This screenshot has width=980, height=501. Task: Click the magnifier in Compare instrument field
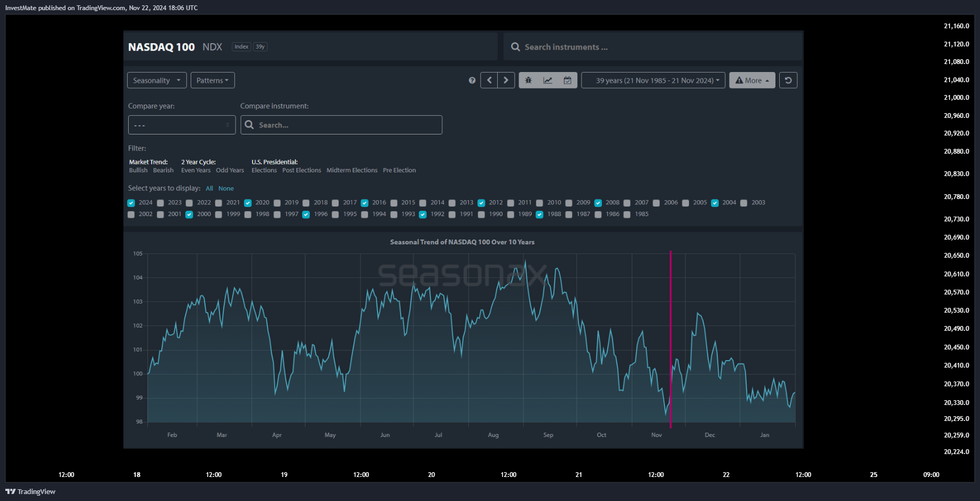[x=249, y=125]
